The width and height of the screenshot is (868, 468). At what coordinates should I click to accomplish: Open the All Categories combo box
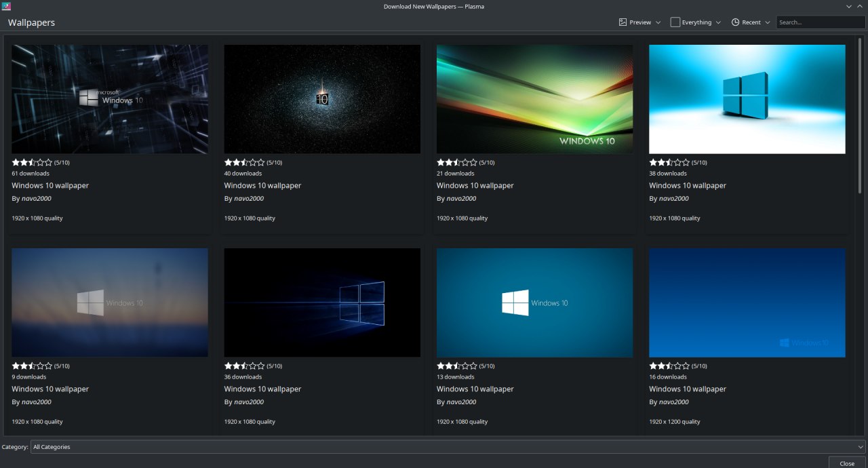click(448, 447)
